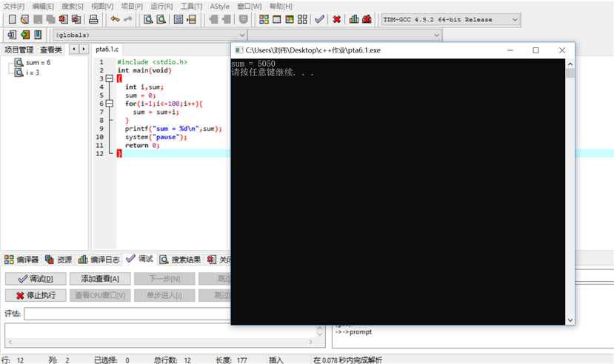The height and width of the screenshot is (364, 614).
Task: Open the 文件[F] menu
Action: click(x=14, y=6)
